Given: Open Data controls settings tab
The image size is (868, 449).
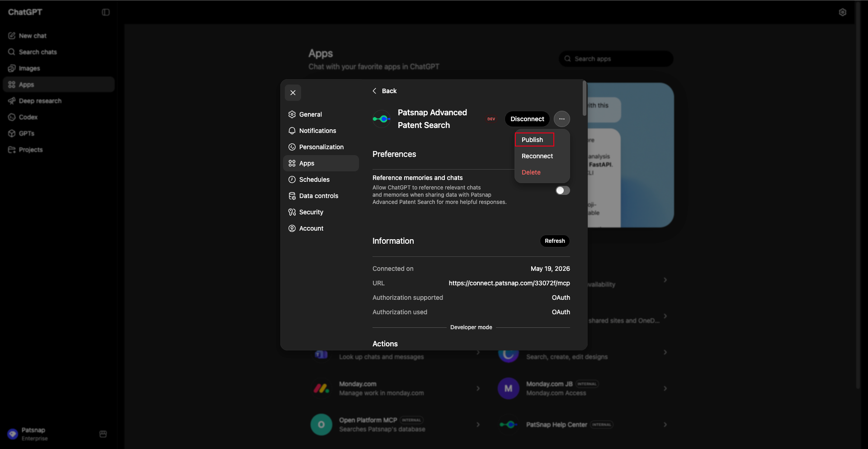Looking at the screenshot, I should click(x=321, y=196).
